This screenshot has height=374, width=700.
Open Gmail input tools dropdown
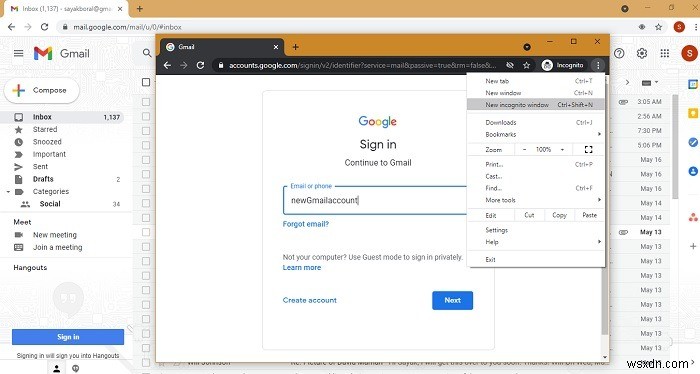pos(650,83)
